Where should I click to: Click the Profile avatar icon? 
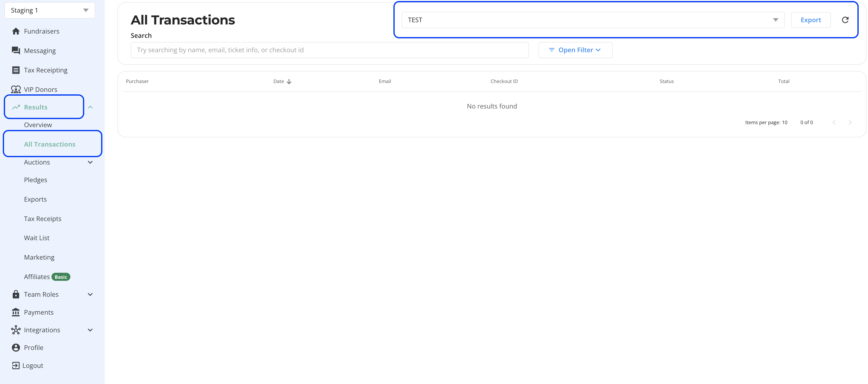pyautogui.click(x=16, y=348)
